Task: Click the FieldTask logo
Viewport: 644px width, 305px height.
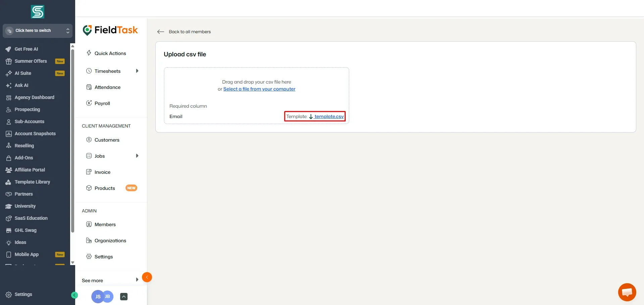Action: pos(110,30)
